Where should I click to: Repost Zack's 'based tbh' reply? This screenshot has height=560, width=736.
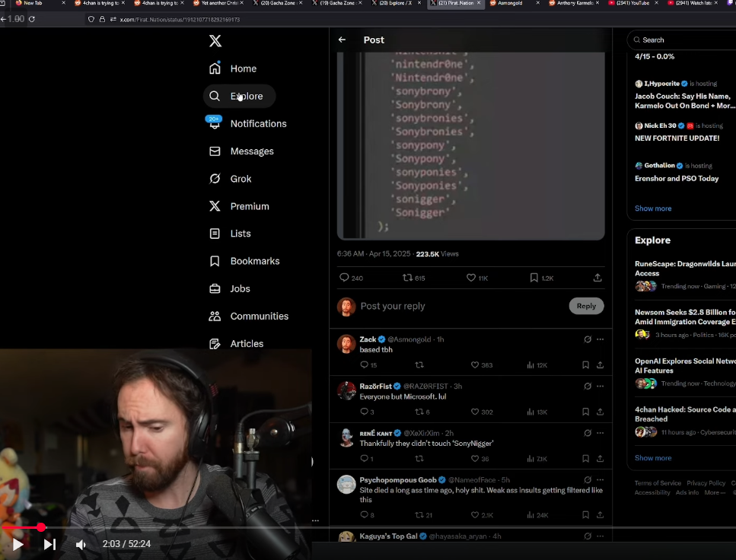tap(419, 365)
